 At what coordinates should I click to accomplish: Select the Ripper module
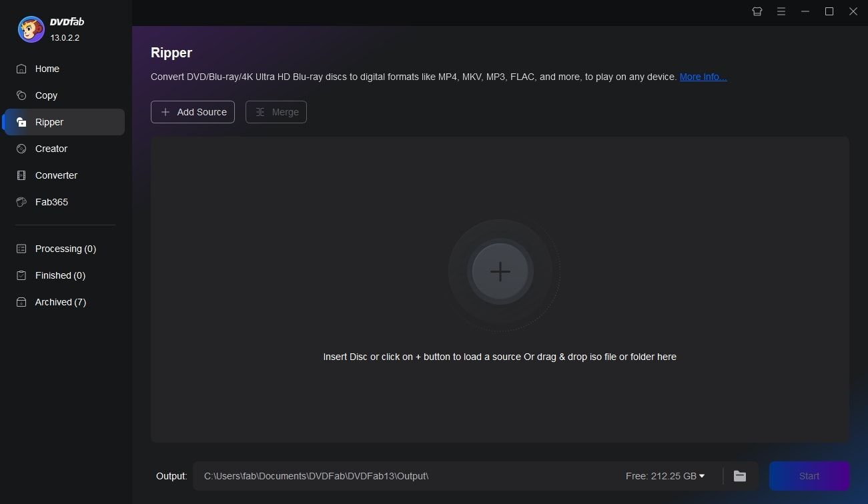pos(64,122)
